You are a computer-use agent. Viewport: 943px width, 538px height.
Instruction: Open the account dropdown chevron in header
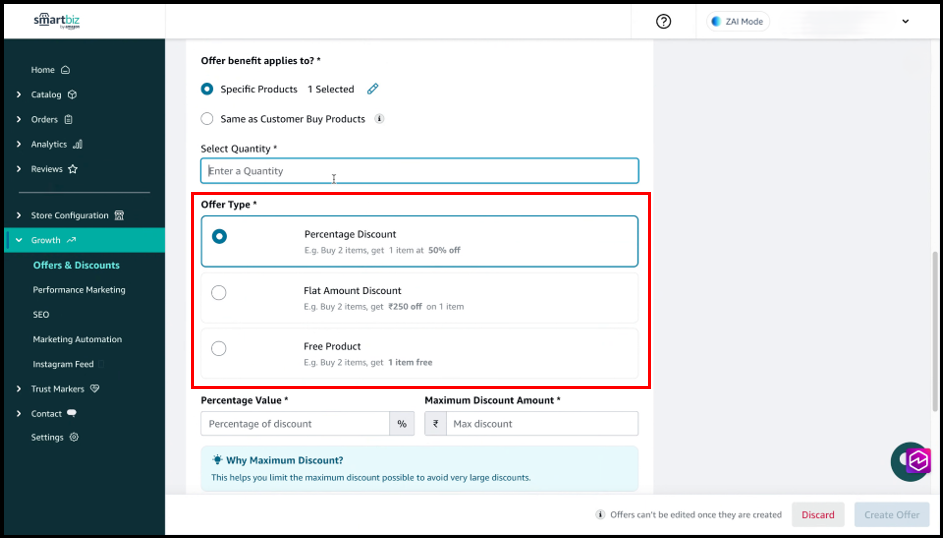(x=906, y=21)
